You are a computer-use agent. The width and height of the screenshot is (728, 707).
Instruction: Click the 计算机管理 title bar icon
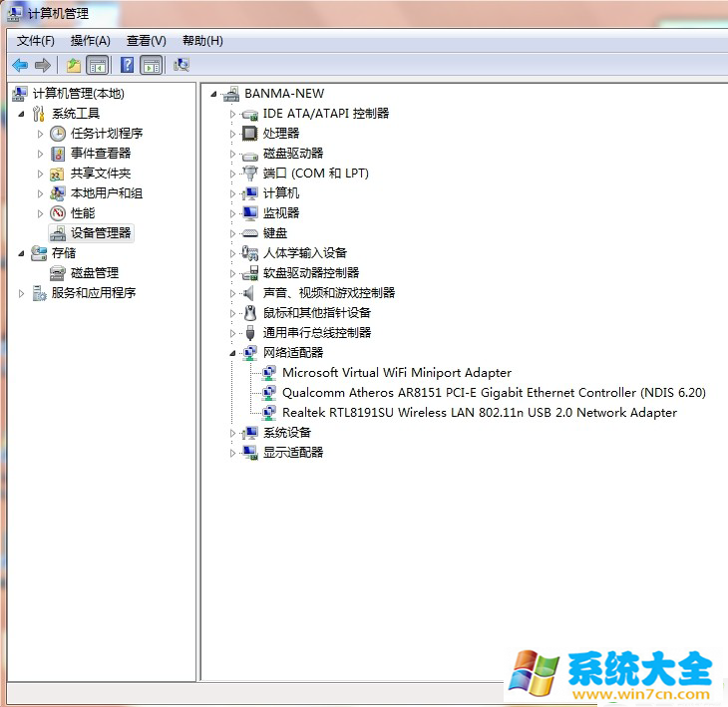pyautogui.click(x=15, y=14)
